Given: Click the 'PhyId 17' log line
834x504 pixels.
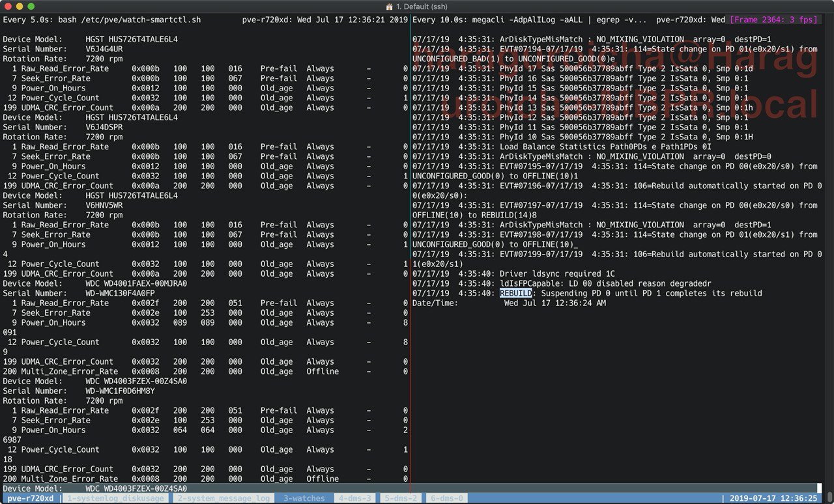Looking at the screenshot, I should pos(582,68).
